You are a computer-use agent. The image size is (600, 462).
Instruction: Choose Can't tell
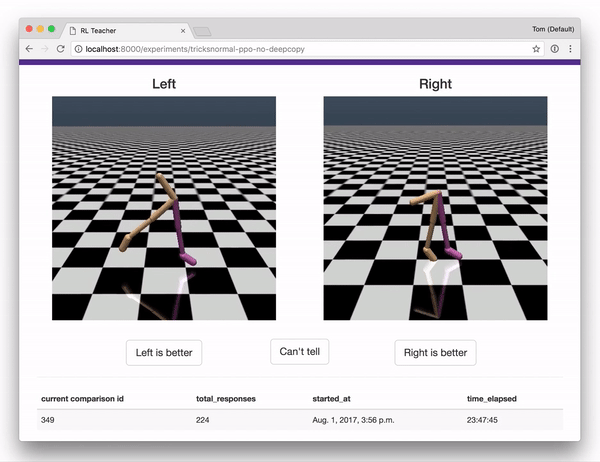pyautogui.click(x=300, y=351)
